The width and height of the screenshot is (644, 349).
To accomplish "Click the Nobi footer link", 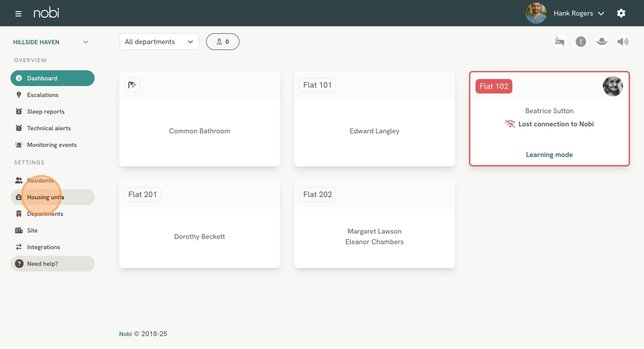I will (x=125, y=334).
